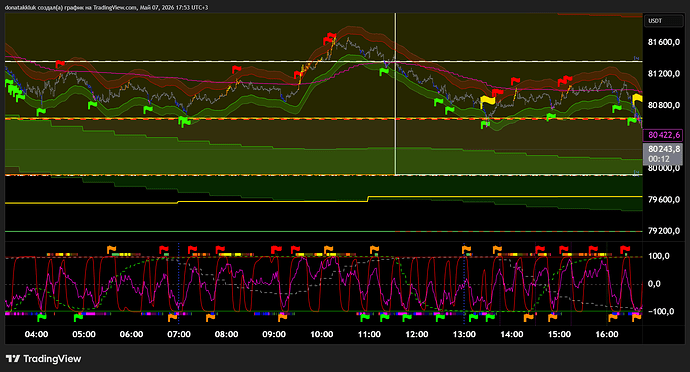Click the TradingView logo
Image resolution: width=690 pixels, height=372 pixels.
point(44,359)
